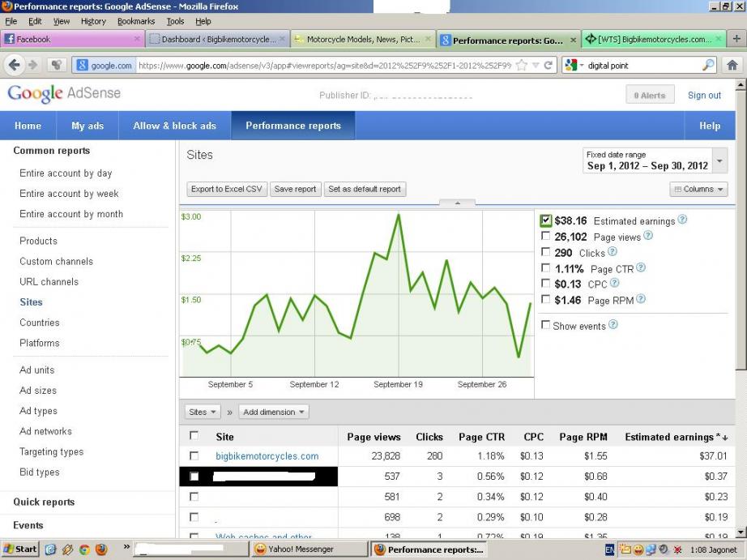
Task: Reload the page with the refresh icon
Action: click(x=549, y=66)
